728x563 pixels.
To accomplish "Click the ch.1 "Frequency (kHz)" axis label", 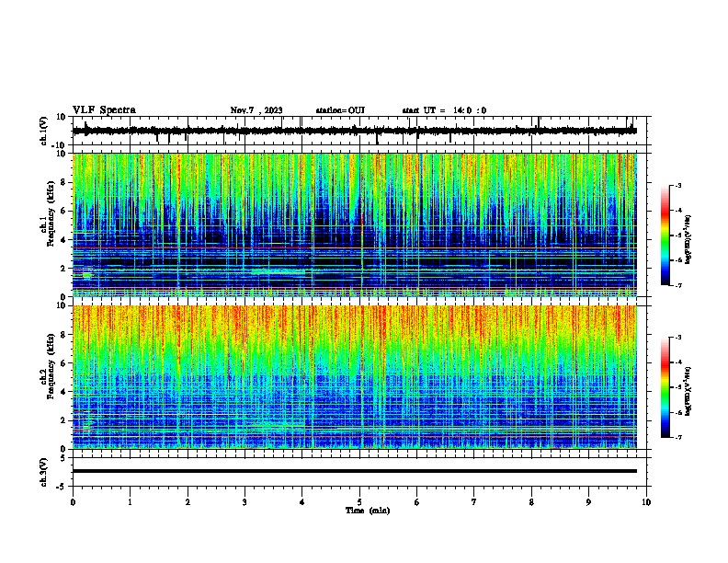I will tap(51, 213).
